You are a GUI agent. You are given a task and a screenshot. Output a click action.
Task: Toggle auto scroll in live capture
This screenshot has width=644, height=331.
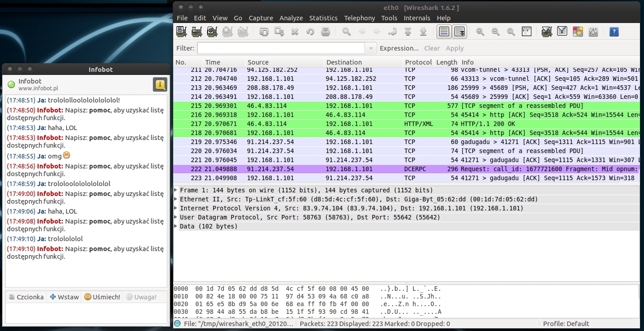(x=459, y=32)
